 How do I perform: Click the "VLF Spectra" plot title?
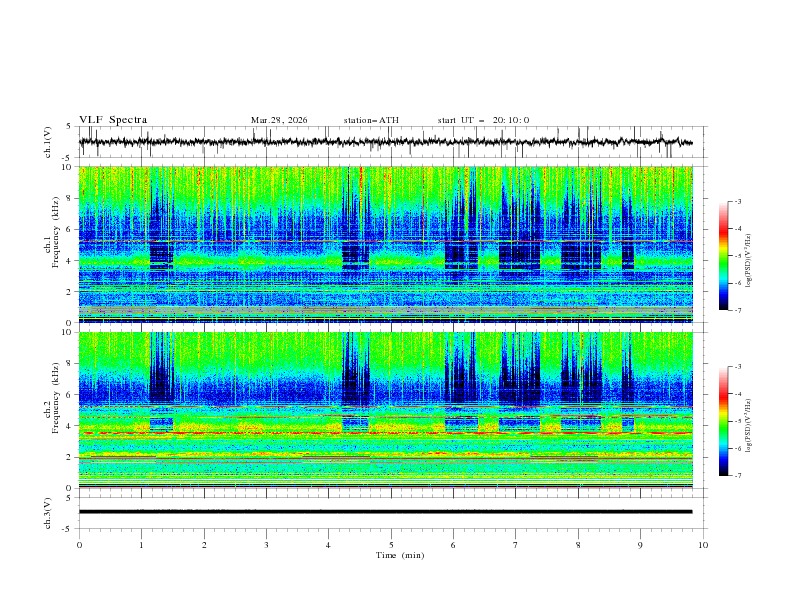click(113, 120)
